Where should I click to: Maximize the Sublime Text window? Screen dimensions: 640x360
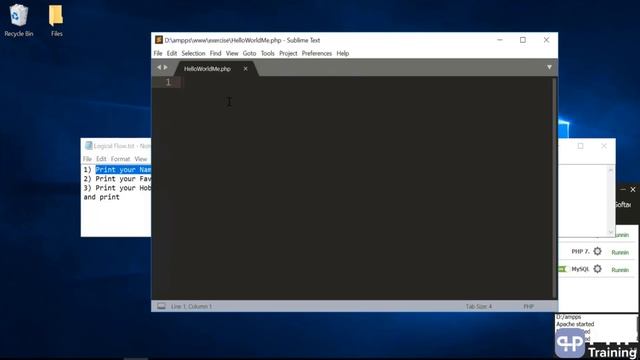point(523,40)
